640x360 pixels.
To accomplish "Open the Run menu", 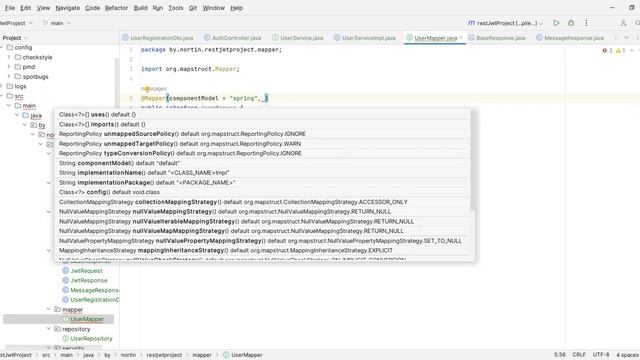I will (x=158, y=8).
